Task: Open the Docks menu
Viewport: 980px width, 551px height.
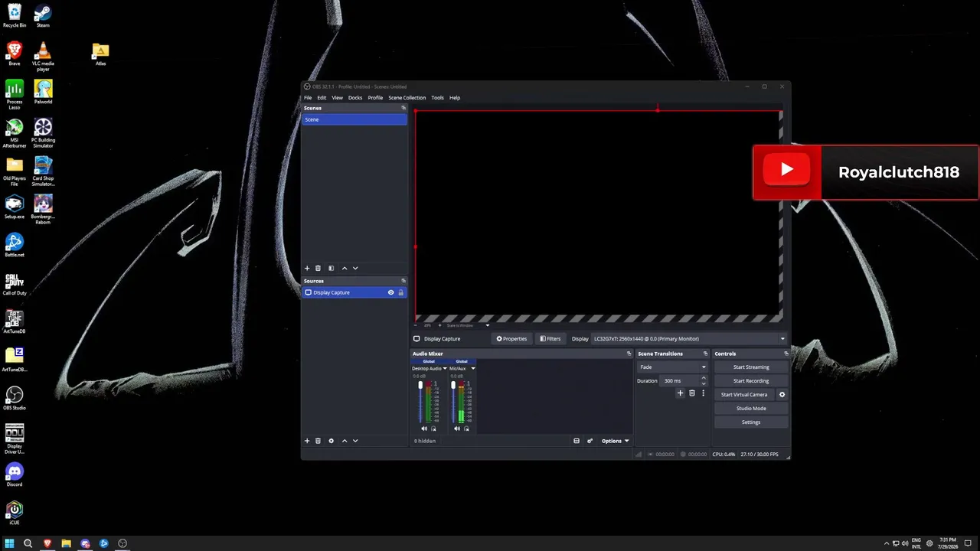Action: click(355, 98)
